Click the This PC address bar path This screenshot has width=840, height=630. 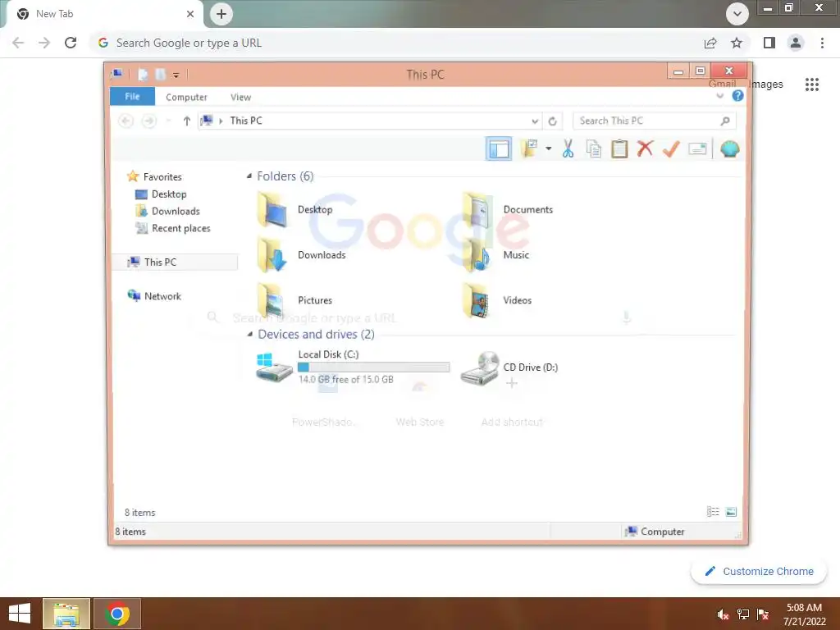click(370, 121)
